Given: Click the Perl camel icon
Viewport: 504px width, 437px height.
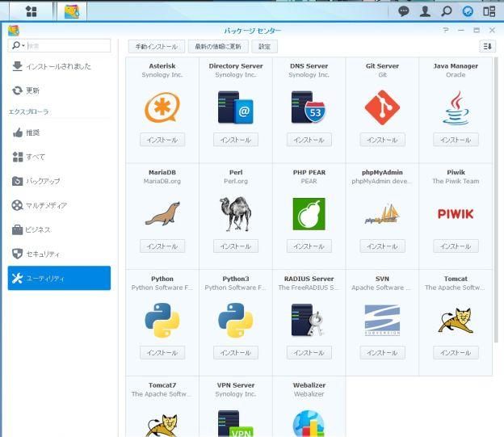Looking at the screenshot, I should click(236, 214).
